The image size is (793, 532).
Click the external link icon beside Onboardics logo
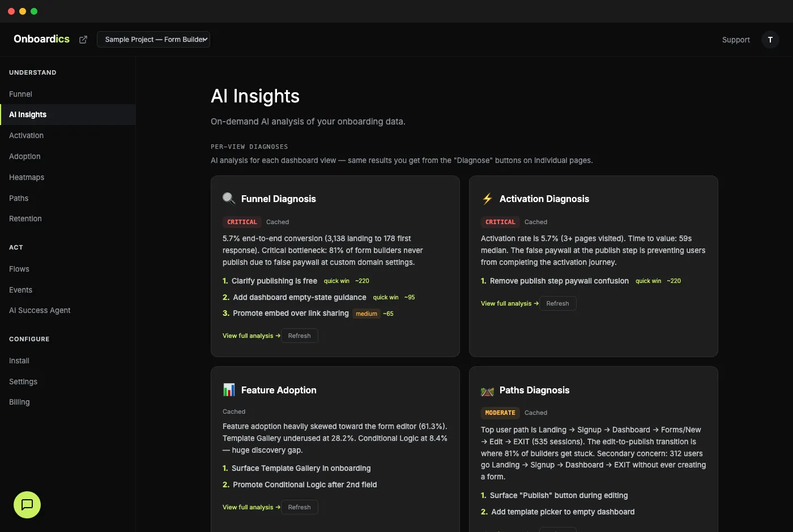tap(83, 39)
